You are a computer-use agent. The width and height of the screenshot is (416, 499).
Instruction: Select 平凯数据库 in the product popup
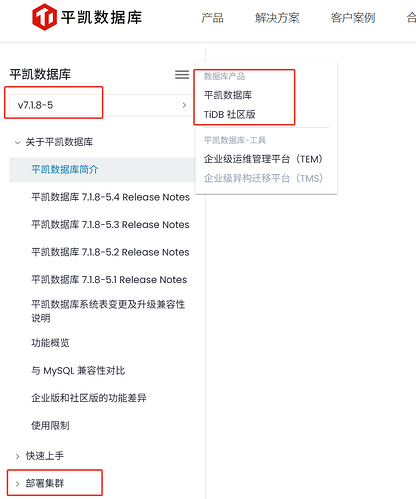(228, 95)
